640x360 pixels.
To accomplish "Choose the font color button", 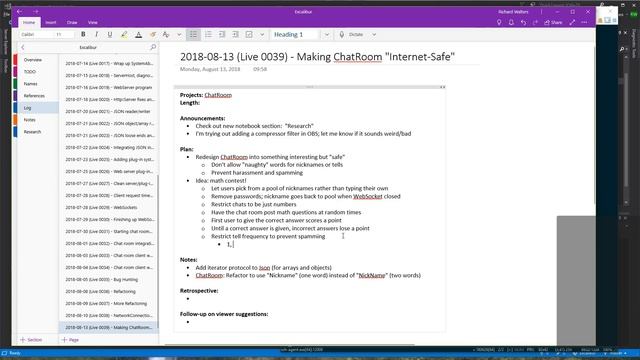I will point(138,34).
